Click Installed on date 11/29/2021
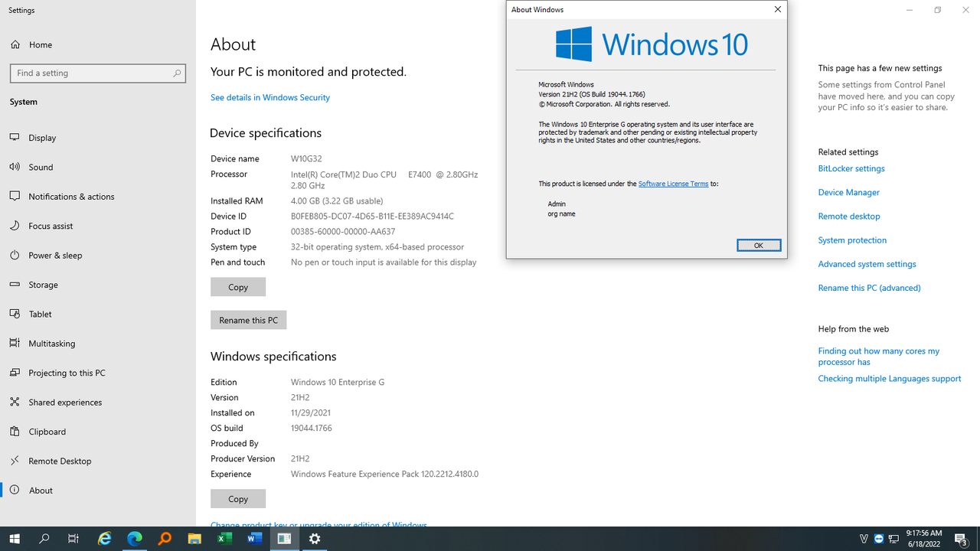Screen dimensions: 980x551 click(311, 412)
